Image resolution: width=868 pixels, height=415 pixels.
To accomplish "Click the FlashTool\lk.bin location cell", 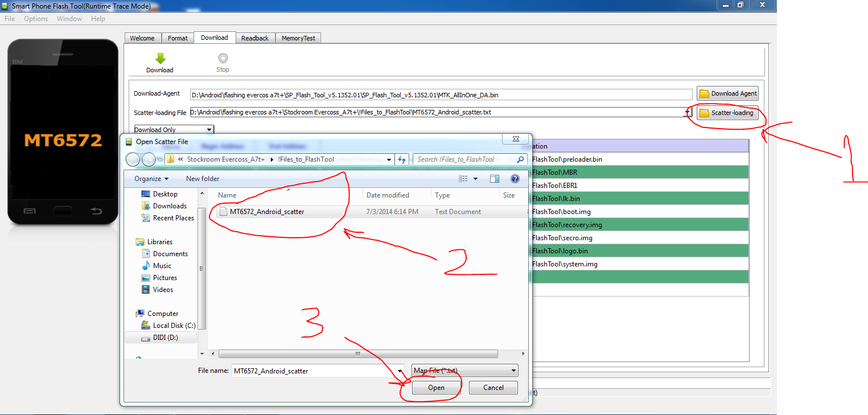I will point(639,199).
